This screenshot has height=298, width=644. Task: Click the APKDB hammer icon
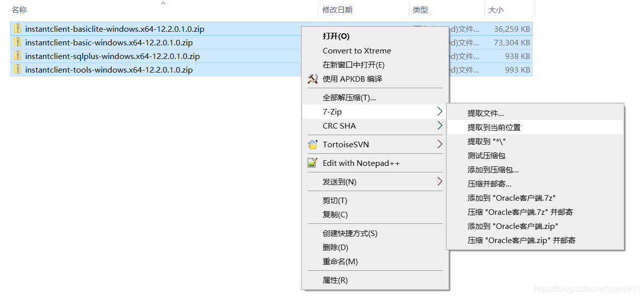[313, 79]
